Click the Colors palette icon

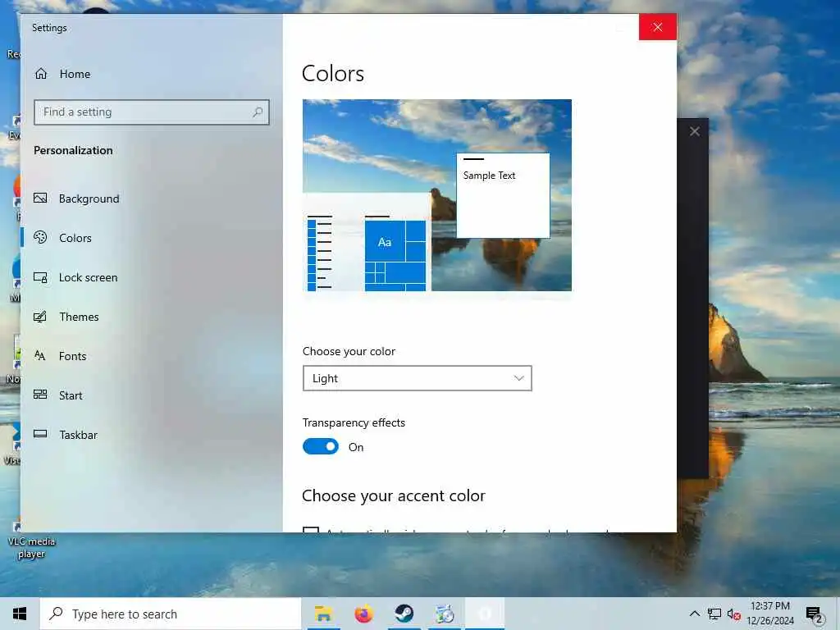pos(40,237)
